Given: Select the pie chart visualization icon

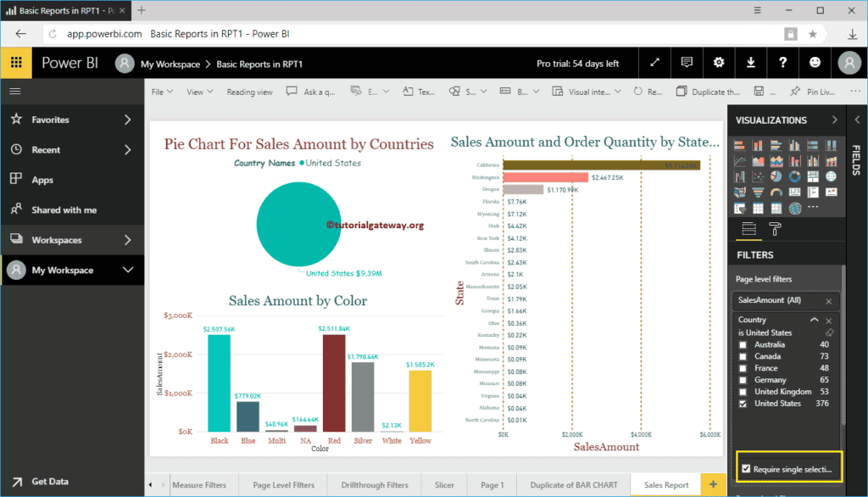Looking at the screenshot, I should (x=776, y=176).
